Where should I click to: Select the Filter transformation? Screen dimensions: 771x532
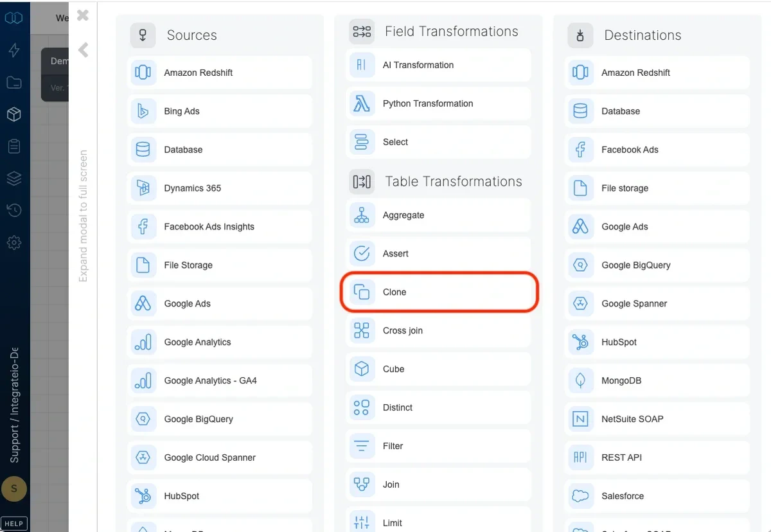click(439, 446)
